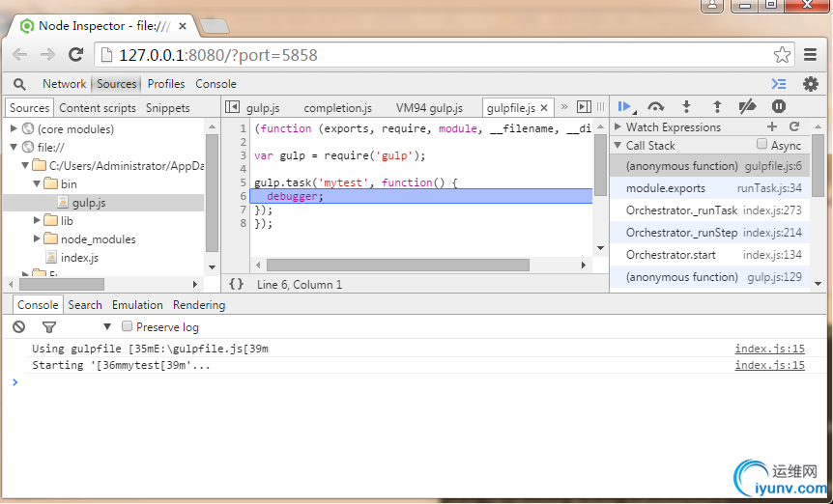Viewport: 833px width, 504px height.
Task: Click line number 6 gutter
Action: 243,196
